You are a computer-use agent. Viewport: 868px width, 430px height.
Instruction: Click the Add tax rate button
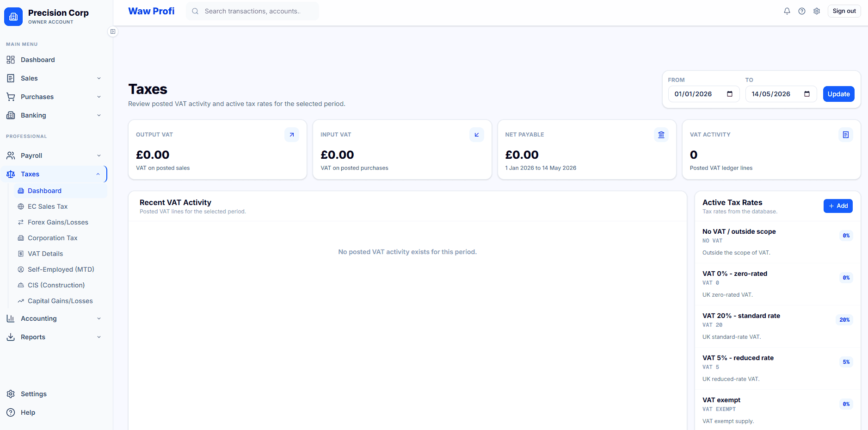(x=838, y=206)
